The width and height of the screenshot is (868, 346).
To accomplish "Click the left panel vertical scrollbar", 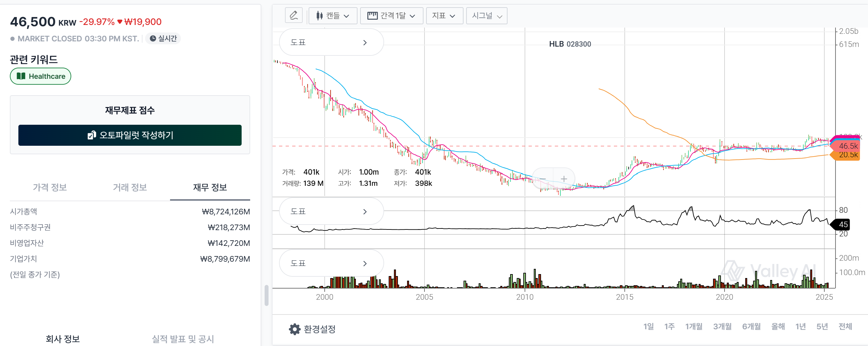I will click(266, 295).
